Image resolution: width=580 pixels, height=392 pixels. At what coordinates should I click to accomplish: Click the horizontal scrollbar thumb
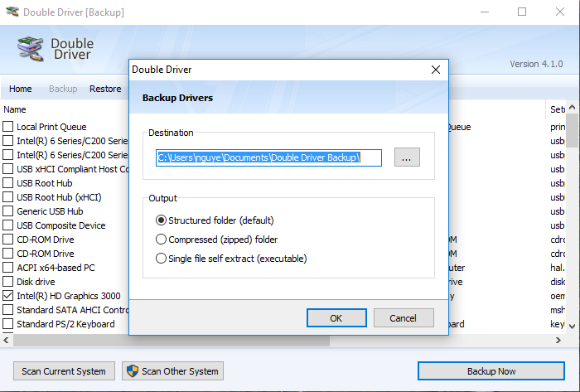(172, 341)
